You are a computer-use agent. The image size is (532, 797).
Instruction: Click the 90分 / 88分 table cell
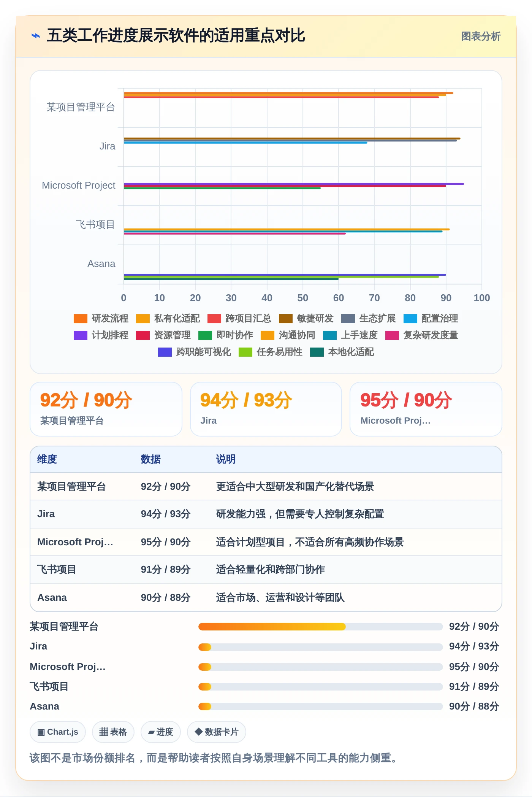point(166,598)
